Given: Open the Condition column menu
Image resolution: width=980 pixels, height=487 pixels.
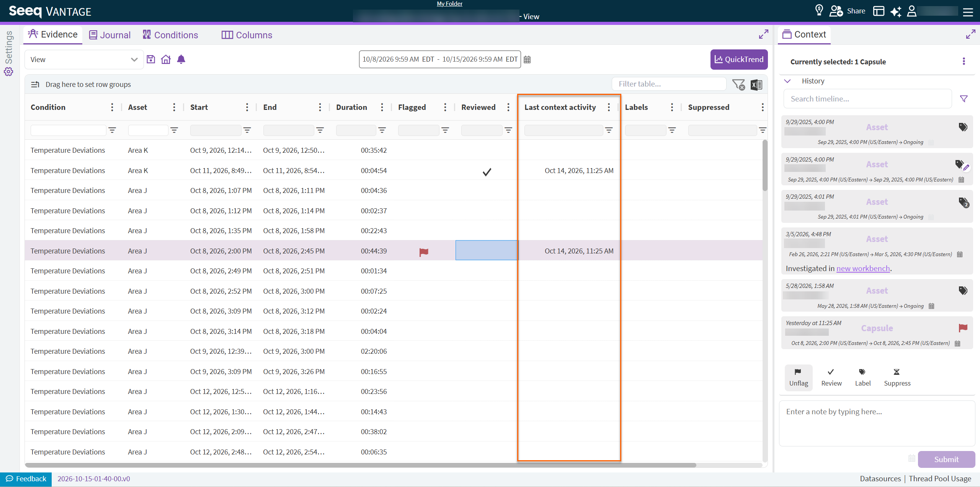Looking at the screenshot, I should [112, 107].
